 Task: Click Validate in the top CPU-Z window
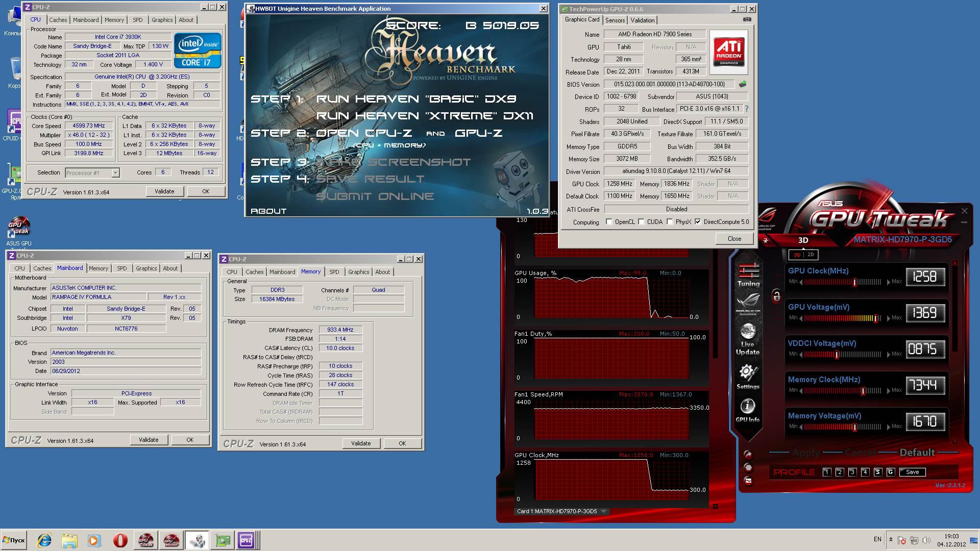pos(164,191)
